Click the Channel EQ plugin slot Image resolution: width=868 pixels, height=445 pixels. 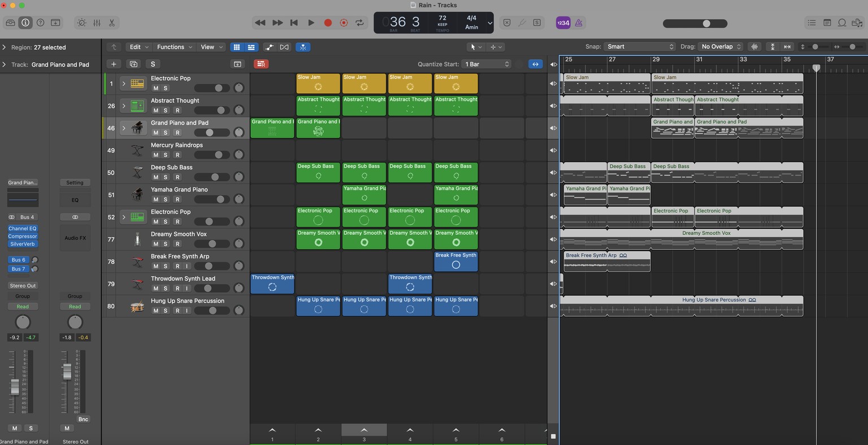pyautogui.click(x=23, y=229)
